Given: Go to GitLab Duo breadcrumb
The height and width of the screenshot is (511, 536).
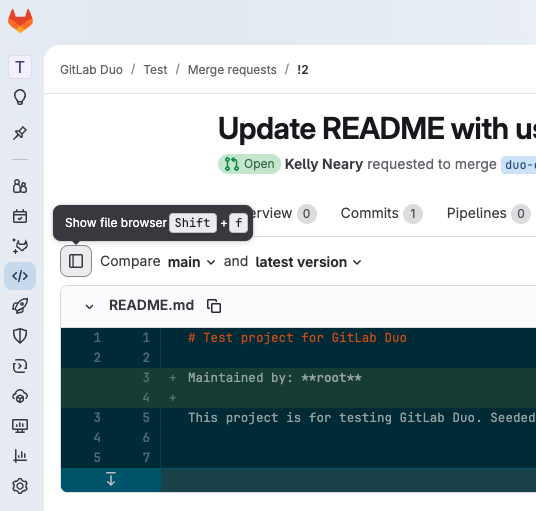Looking at the screenshot, I should coord(91,70).
